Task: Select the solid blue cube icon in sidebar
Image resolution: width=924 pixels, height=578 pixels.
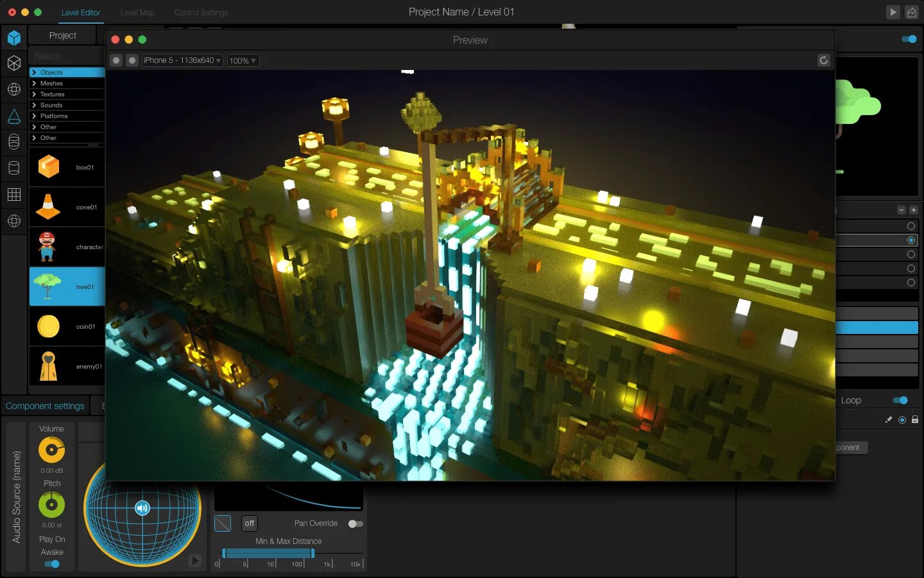Action: [13, 38]
